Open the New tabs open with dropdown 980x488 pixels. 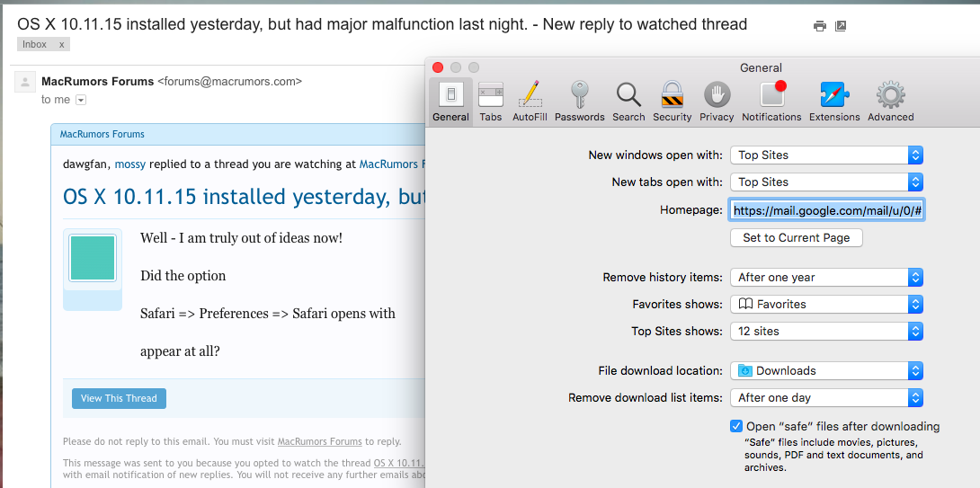(x=826, y=182)
